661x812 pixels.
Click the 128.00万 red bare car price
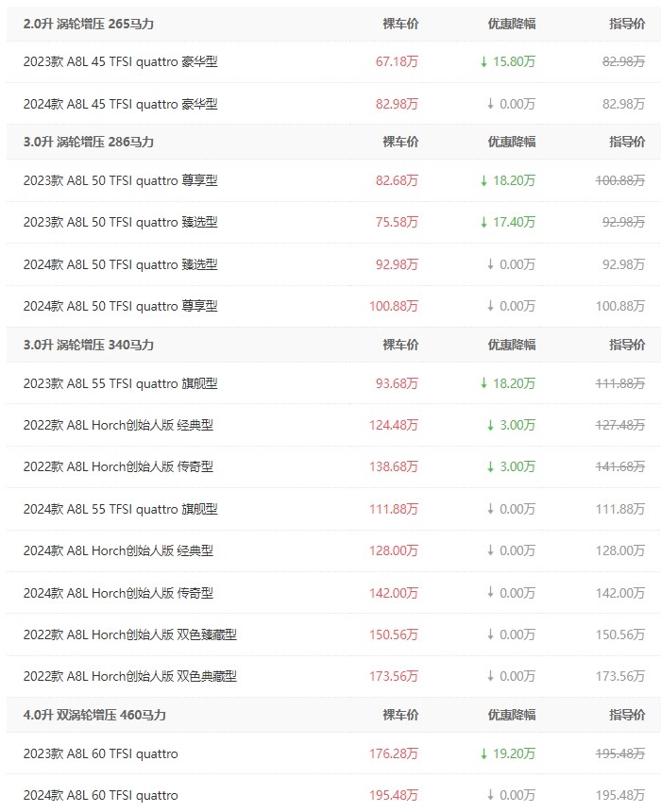pos(394,550)
